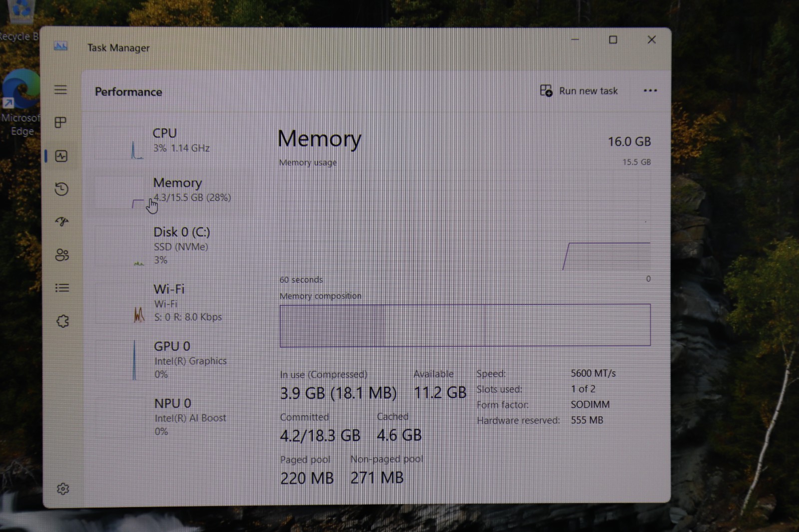Viewport: 799px width, 532px height.
Task: Open the hamburger navigation menu
Action: tap(60, 90)
